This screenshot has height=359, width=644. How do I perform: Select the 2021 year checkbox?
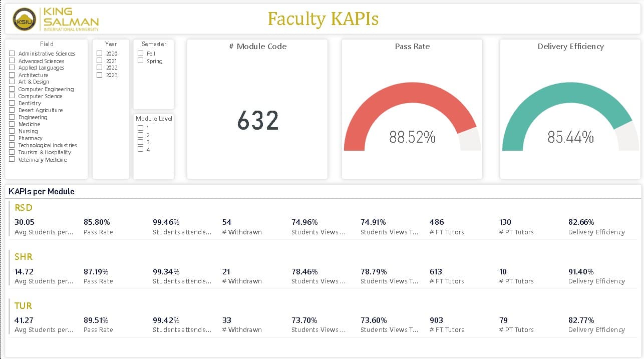point(100,61)
